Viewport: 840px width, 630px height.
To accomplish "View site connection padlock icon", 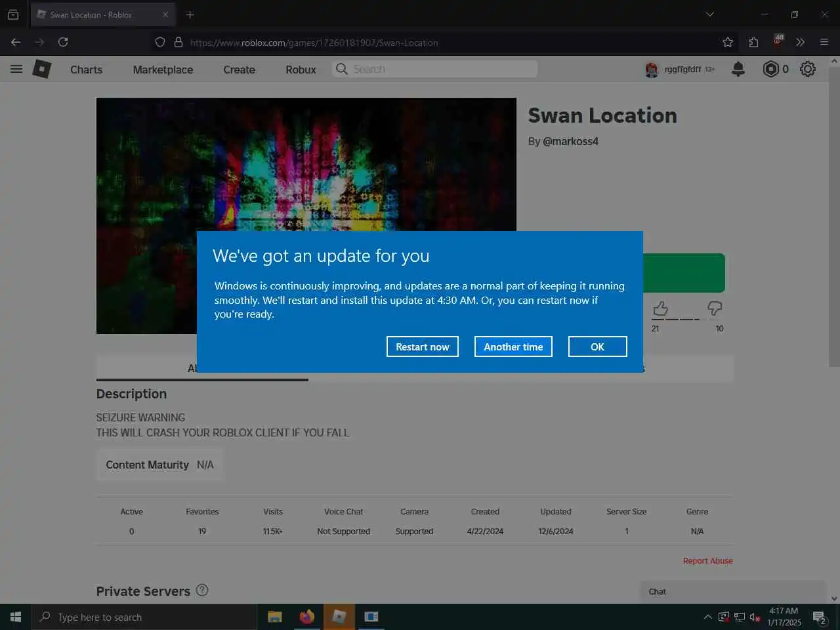I will coord(178,42).
